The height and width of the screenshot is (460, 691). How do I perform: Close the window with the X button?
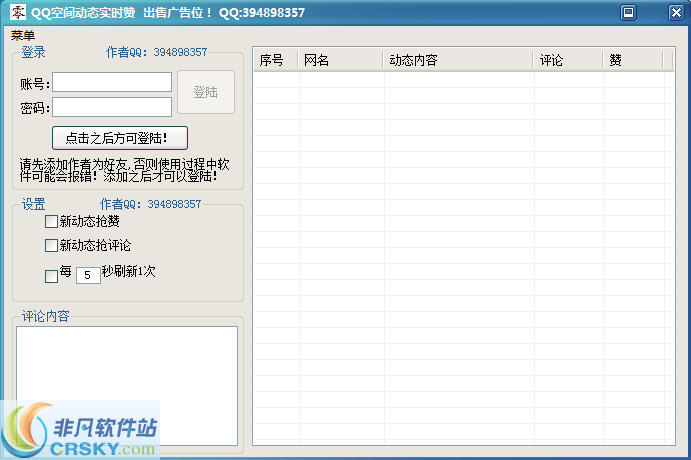point(676,12)
